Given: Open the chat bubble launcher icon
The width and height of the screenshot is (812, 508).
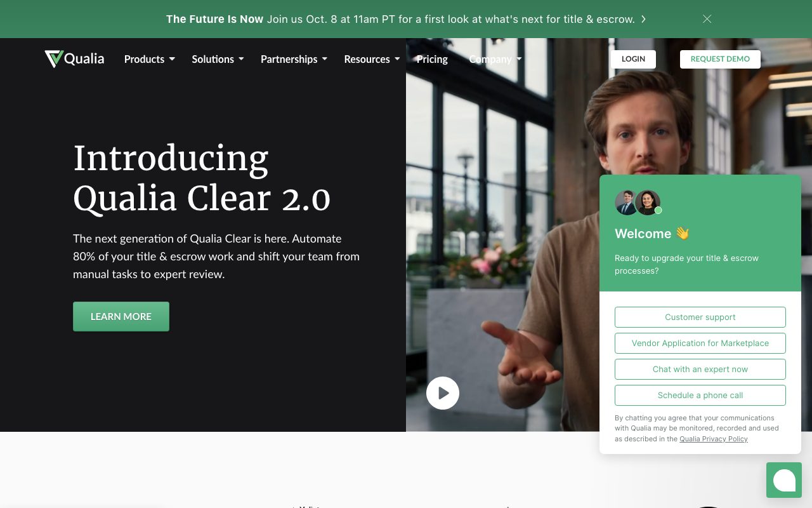Looking at the screenshot, I should click(784, 480).
